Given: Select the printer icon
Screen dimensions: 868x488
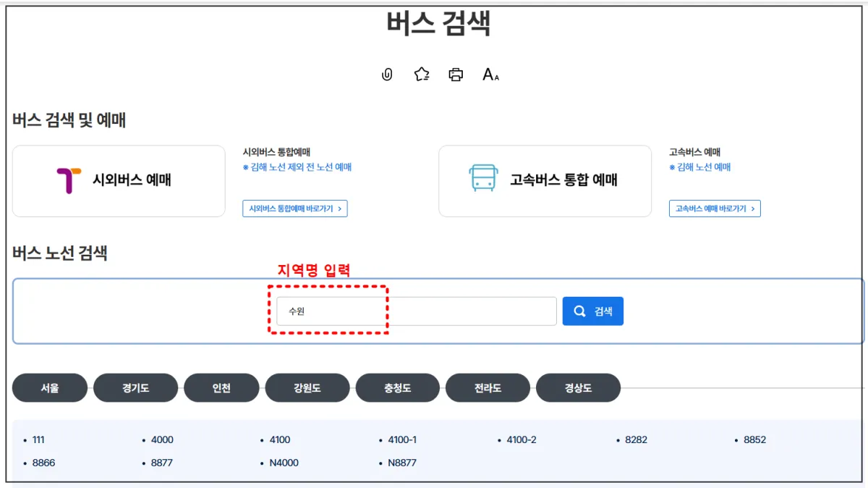Looking at the screenshot, I should (x=455, y=73).
